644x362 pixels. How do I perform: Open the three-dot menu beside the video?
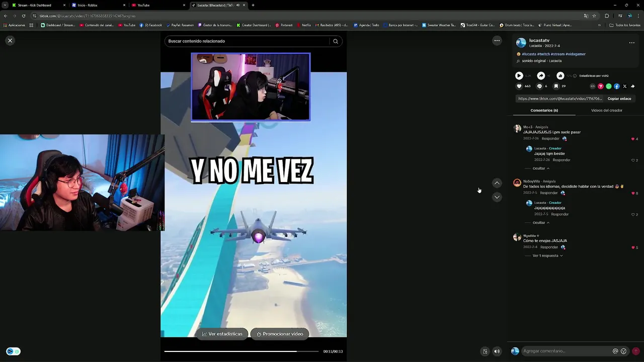tap(497, 40)
